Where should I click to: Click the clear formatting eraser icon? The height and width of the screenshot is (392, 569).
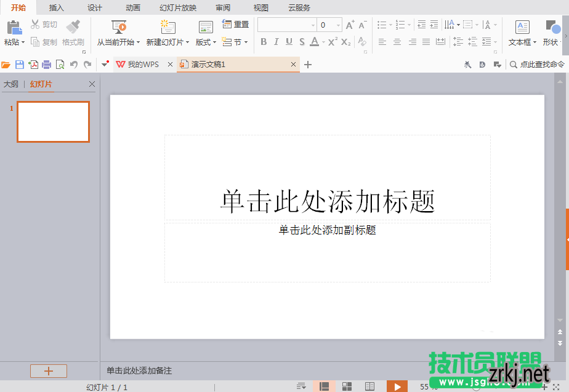(362, 41)
